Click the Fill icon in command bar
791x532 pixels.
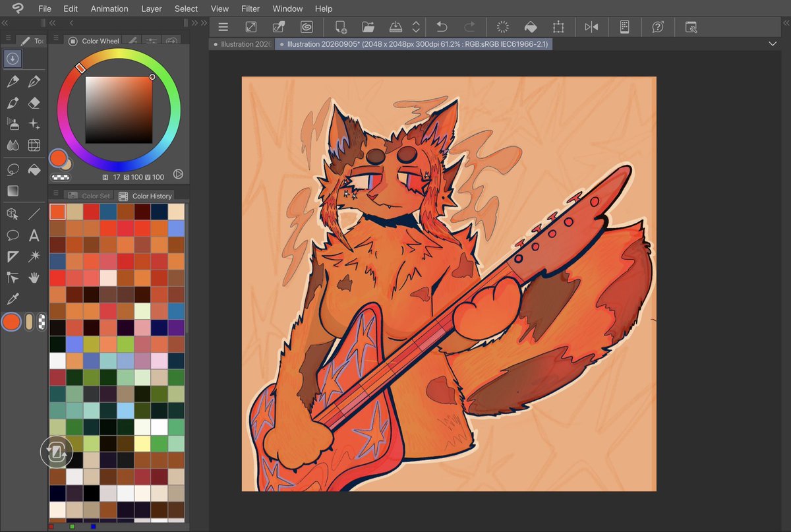point(530,27)
